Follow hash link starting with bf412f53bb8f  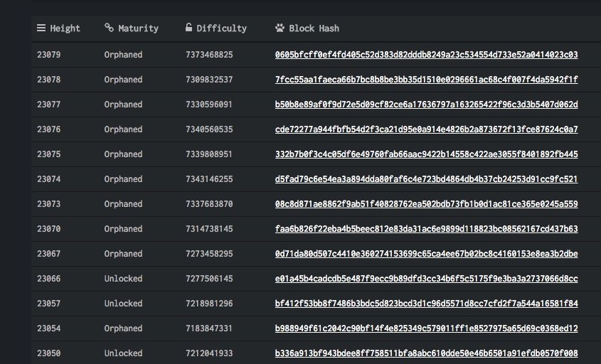click(426, 304)
